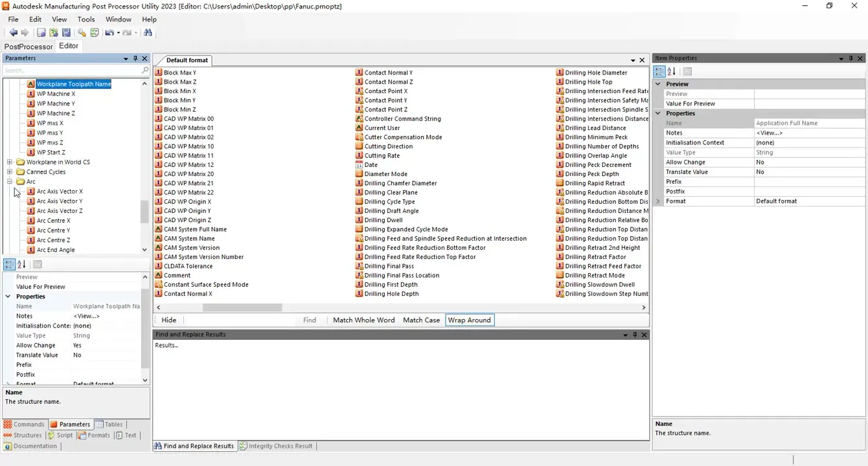The width and height of the screenshot is (868, 466).
Task: Click the back navigation arrow in toolbar
Action: coord(13,32)
